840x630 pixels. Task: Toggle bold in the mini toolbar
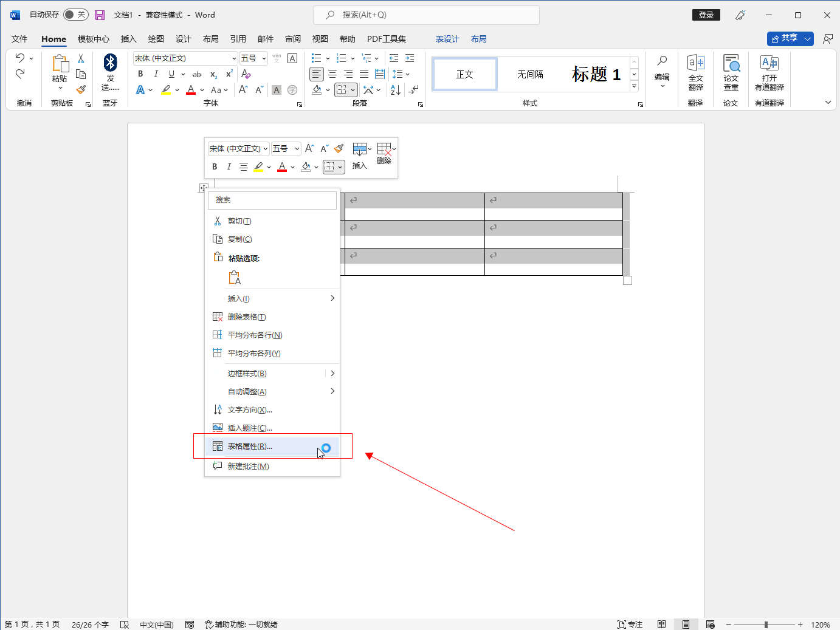(215, 166)
